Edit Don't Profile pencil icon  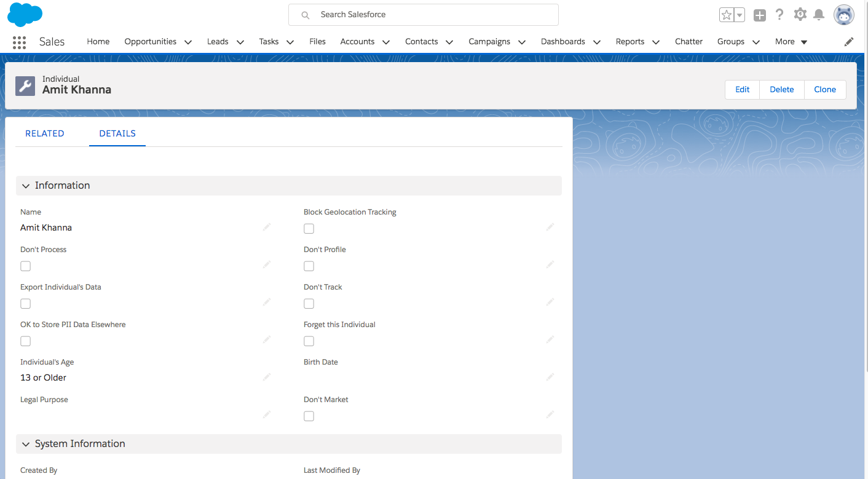[550, 265]
